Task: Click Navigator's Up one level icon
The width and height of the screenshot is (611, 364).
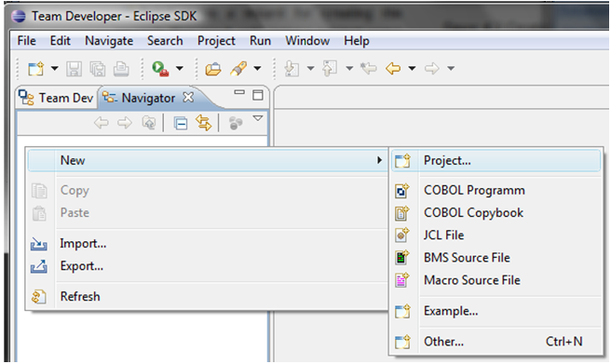Action: pos(149,123)
